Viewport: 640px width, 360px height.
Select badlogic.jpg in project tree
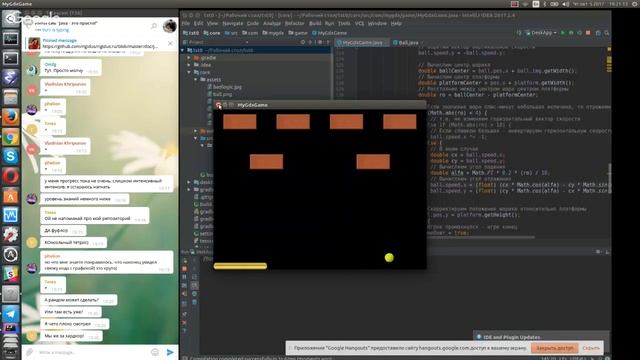click(224, 87)
